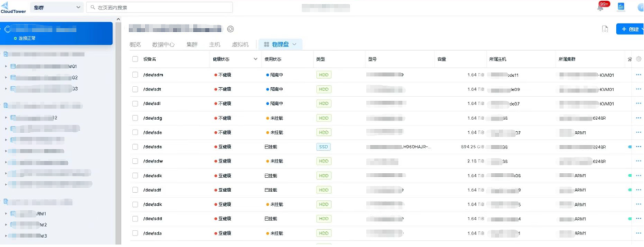Viewport: 644px width, 247px height.
Task: Click the cluster icon beside the ARM1 tree item
Action: [x=13, y=214]
